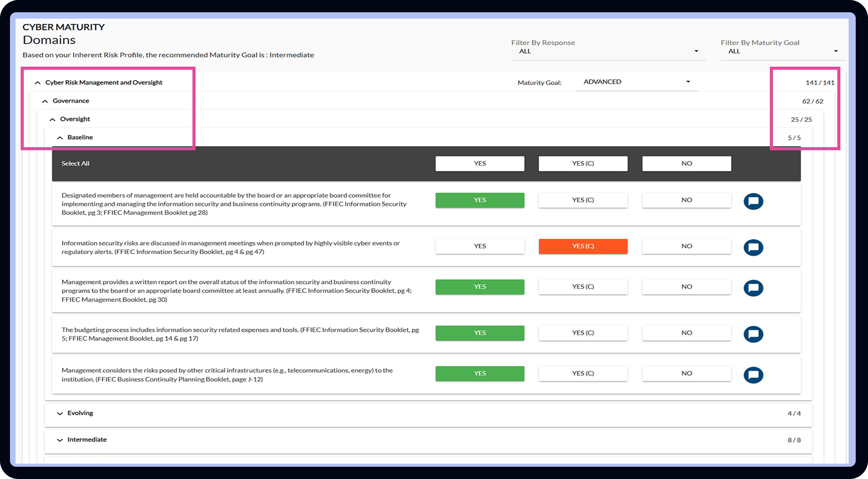Open comment icon for critical infrastructures statement
868x479 pixels.
tap(753, 375)
